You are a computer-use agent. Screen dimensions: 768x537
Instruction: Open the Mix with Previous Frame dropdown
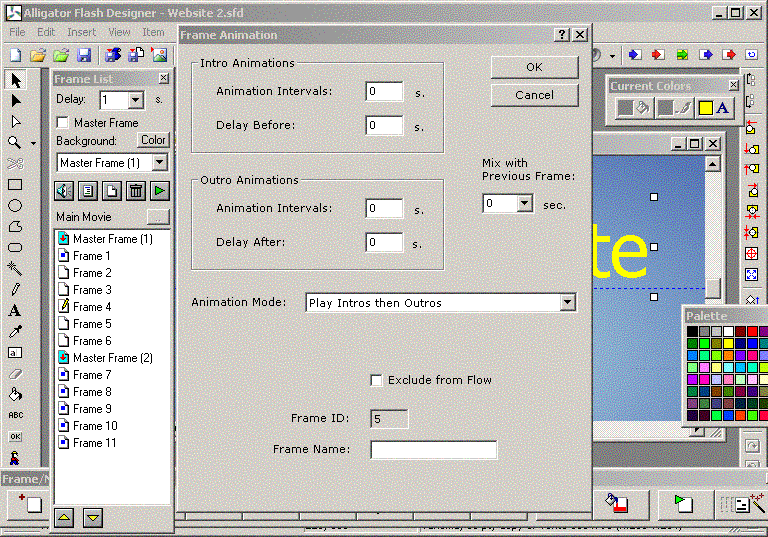(x=525, y=203)
